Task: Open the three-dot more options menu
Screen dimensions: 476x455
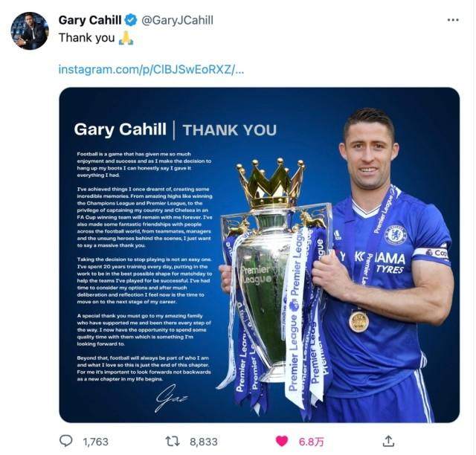Action: click(453, 20)
